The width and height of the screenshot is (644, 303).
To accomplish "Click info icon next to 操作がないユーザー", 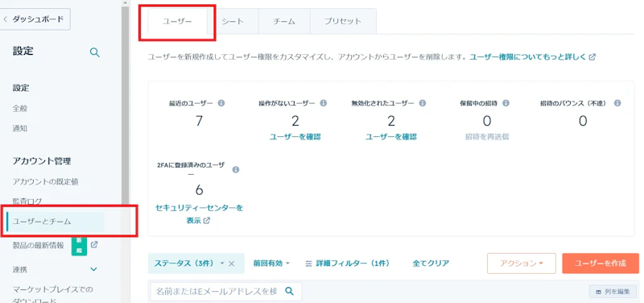I will (324, 103).
